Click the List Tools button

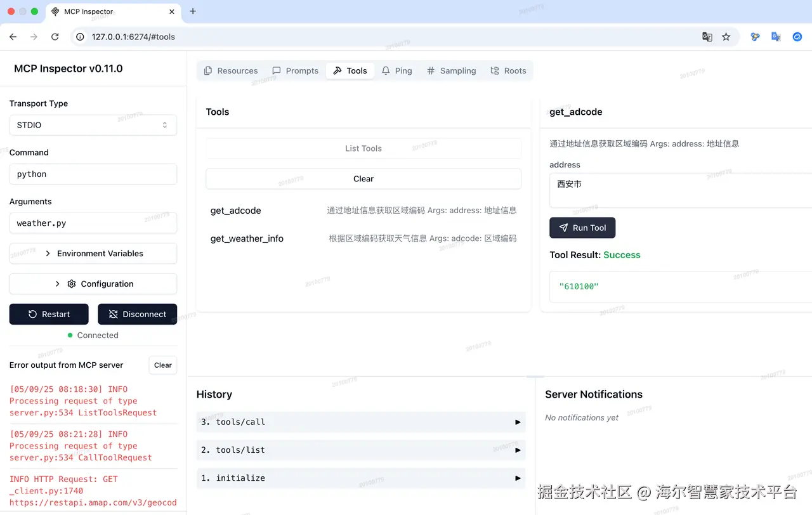363,148
